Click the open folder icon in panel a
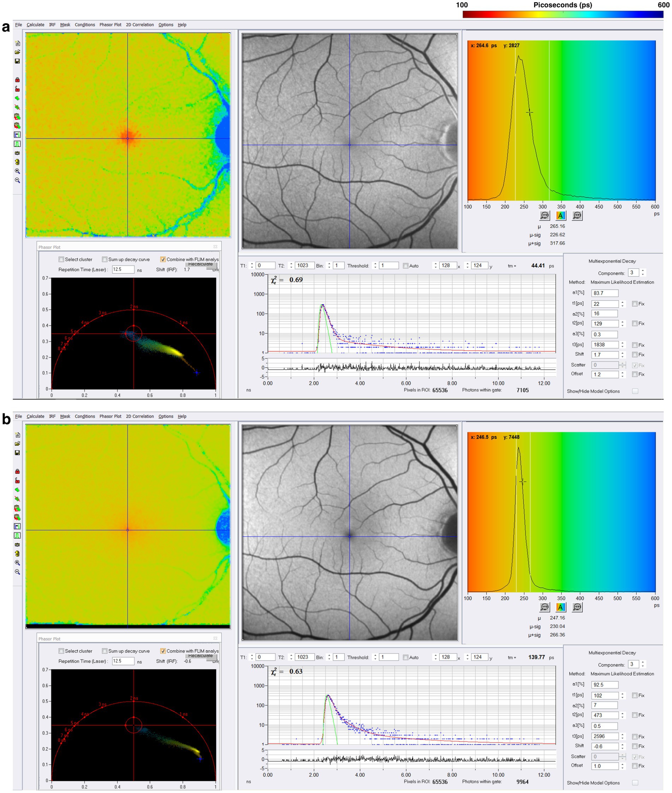Viewport: 672px width, 793px height. (18, 52)
